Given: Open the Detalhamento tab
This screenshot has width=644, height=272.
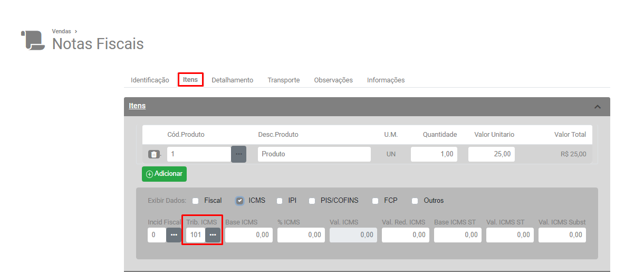Looking at the screenshot, I should [x=233, y=80].
